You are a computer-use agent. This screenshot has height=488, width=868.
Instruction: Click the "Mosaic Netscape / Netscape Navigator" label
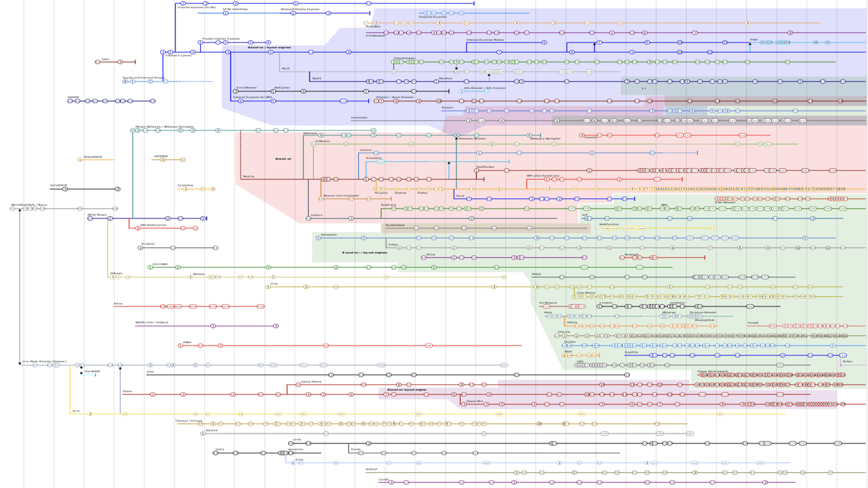165,127
